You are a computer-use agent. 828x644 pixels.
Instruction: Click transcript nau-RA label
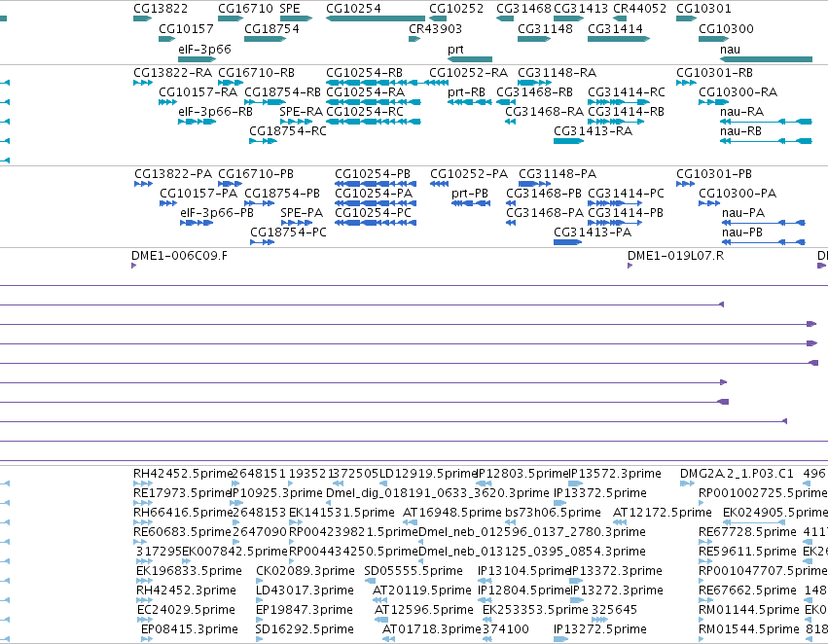pos(741,111)
